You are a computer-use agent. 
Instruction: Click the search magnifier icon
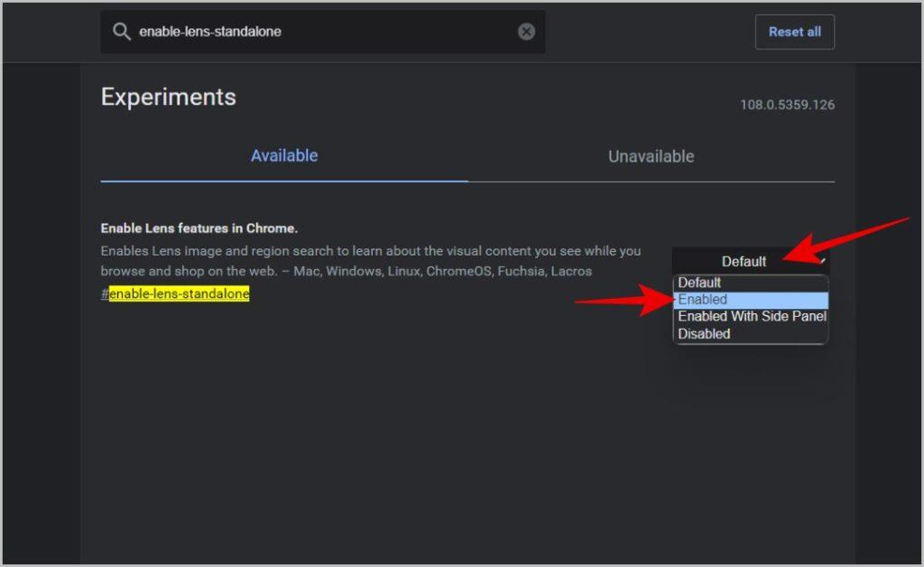pyautogui.click(x=122, y=32)
